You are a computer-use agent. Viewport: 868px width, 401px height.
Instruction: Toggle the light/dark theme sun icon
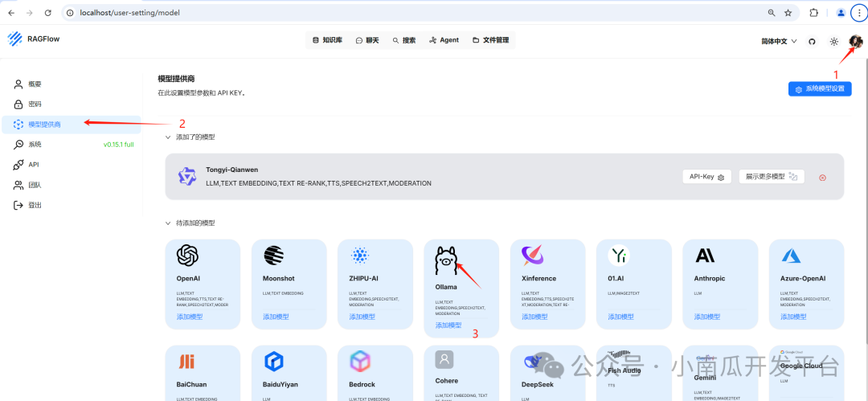(833, 42)
